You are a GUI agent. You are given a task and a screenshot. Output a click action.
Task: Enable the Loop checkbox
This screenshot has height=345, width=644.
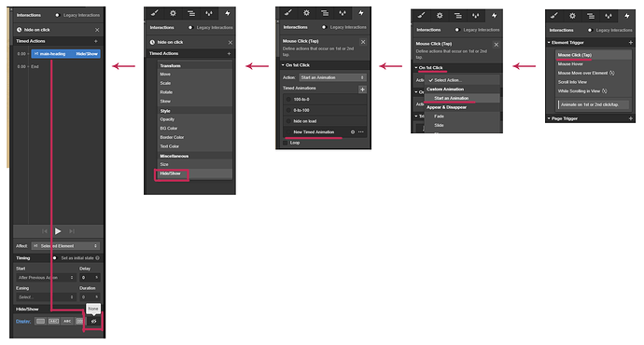click(x=286, y=143)
